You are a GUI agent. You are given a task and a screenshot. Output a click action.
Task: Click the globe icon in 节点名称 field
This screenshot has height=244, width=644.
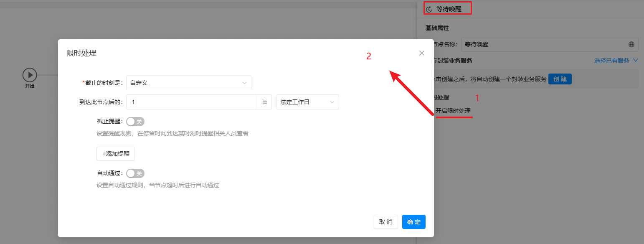[631, 44]
